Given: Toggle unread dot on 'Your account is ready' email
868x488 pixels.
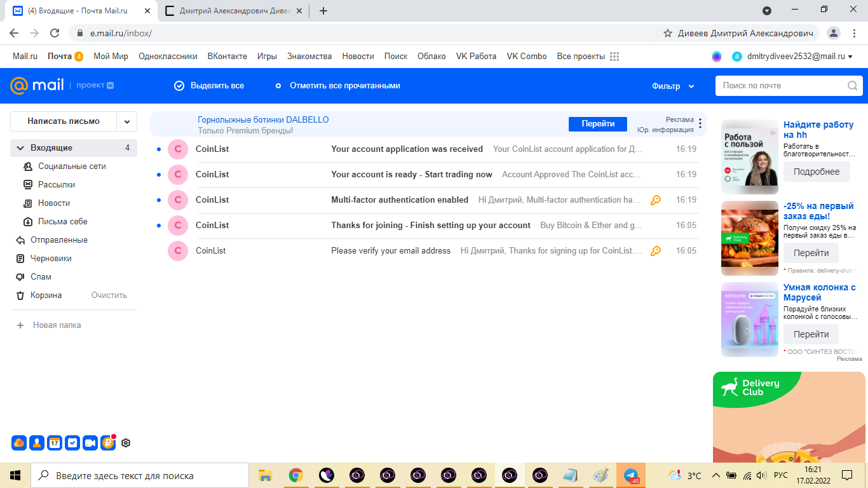Looking at the screenshot, I should point(159,175).
